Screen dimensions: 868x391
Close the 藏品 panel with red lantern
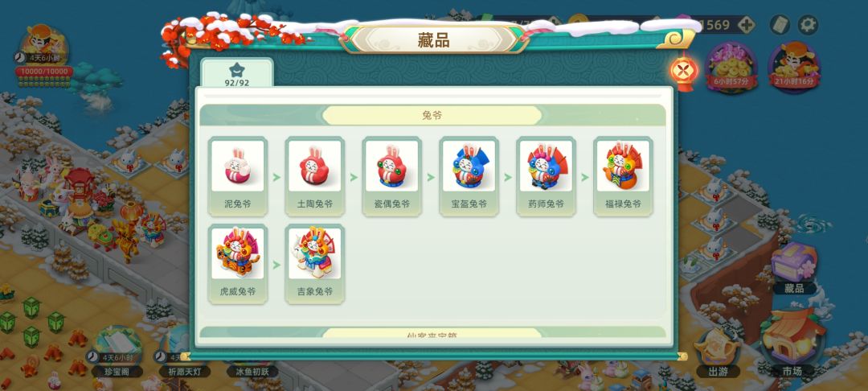pyautogui.click(x=684, y=72)
